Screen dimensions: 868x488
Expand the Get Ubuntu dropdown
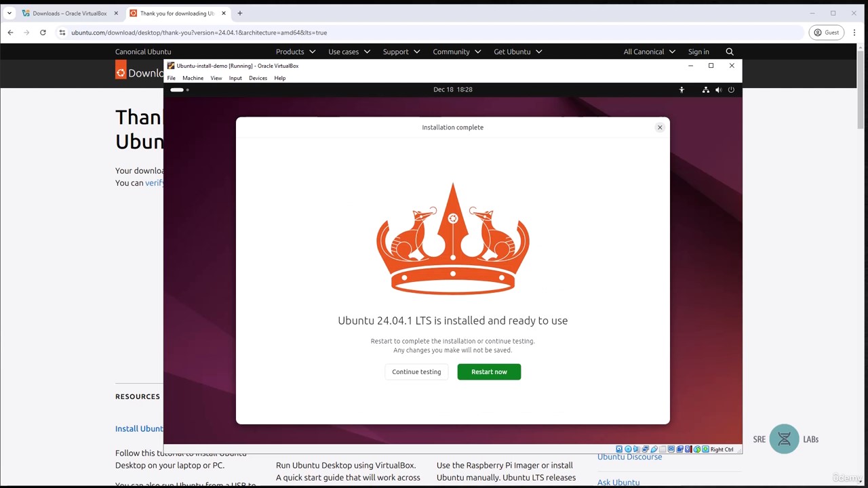[518, 52]
